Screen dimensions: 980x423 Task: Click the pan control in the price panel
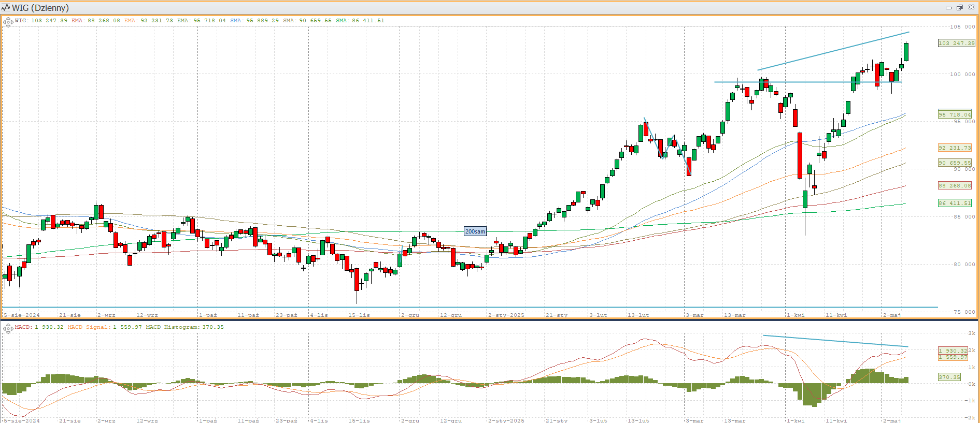8,22
